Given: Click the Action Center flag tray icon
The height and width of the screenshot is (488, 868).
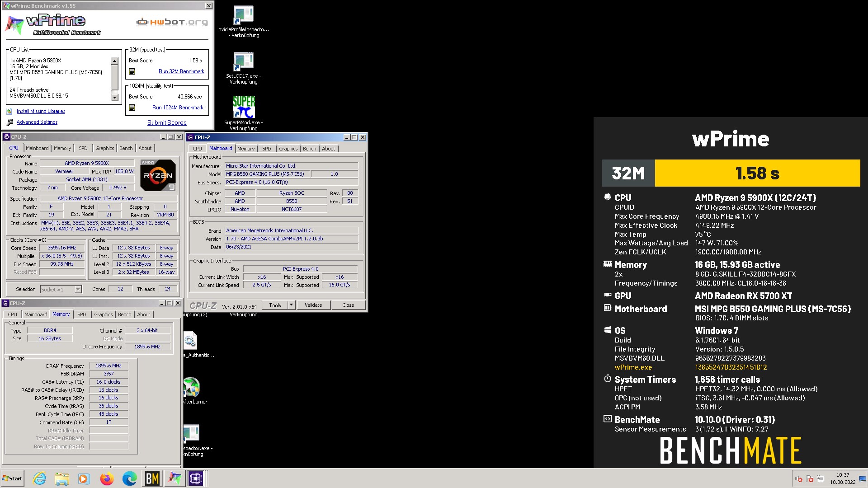Looking at the screenshot, I should coord(810,479).
